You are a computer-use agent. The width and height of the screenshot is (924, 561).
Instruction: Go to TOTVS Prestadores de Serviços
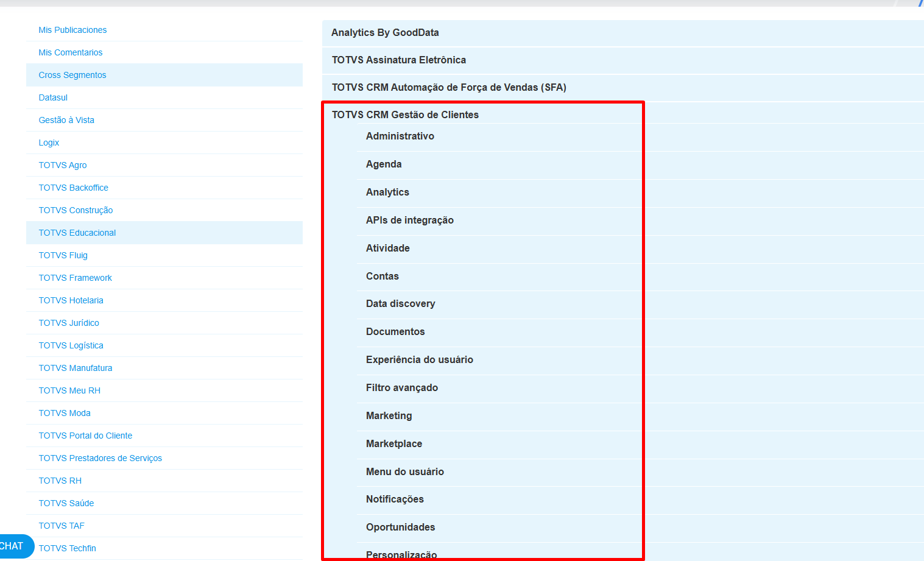click(101, 458)
